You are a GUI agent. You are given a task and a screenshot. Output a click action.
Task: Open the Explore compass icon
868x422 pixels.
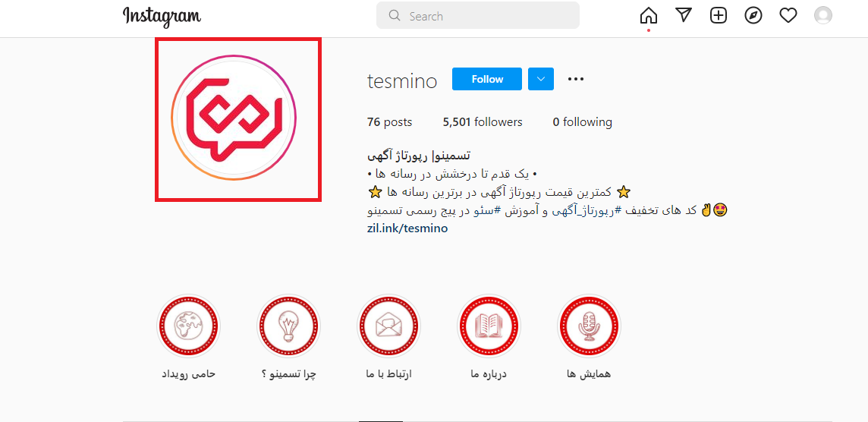(x=753, y=15)
